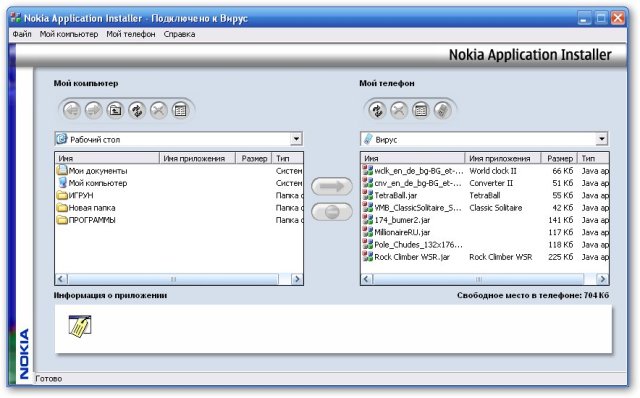The image size is (640, 398).
Task: Open the Вирус phone dropdown
Action: pyautogui.click(x=602, y=139)
